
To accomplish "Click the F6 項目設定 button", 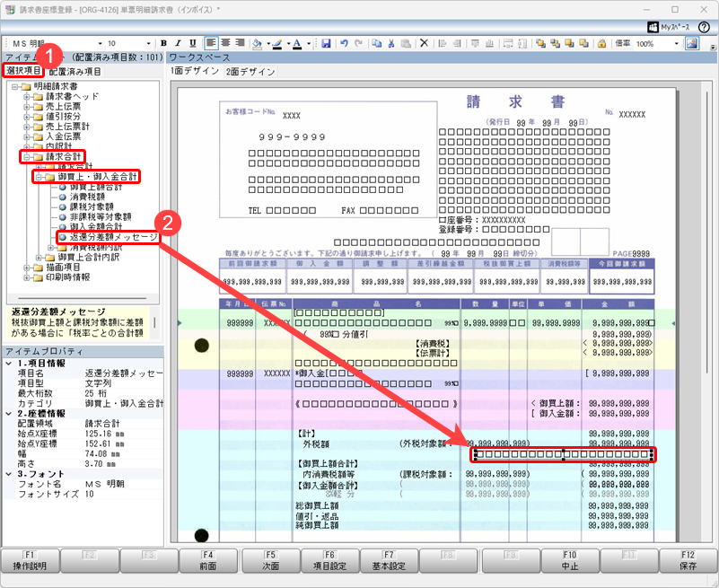I will pos(329,560).
